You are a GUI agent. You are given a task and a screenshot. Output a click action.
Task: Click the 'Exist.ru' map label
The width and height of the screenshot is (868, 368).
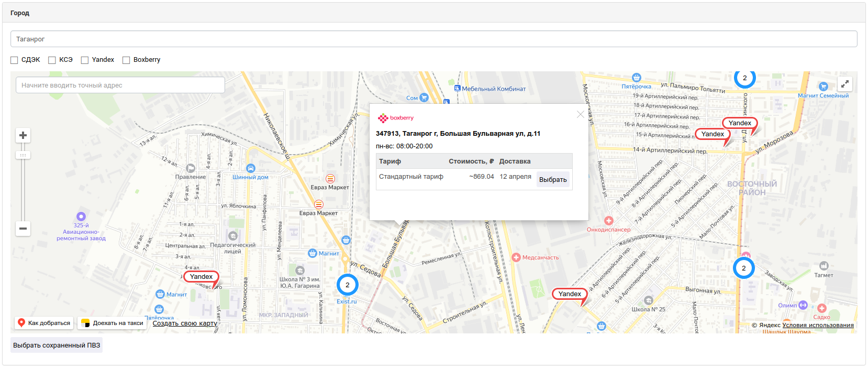pyautogui.click(x=347, y=301)
